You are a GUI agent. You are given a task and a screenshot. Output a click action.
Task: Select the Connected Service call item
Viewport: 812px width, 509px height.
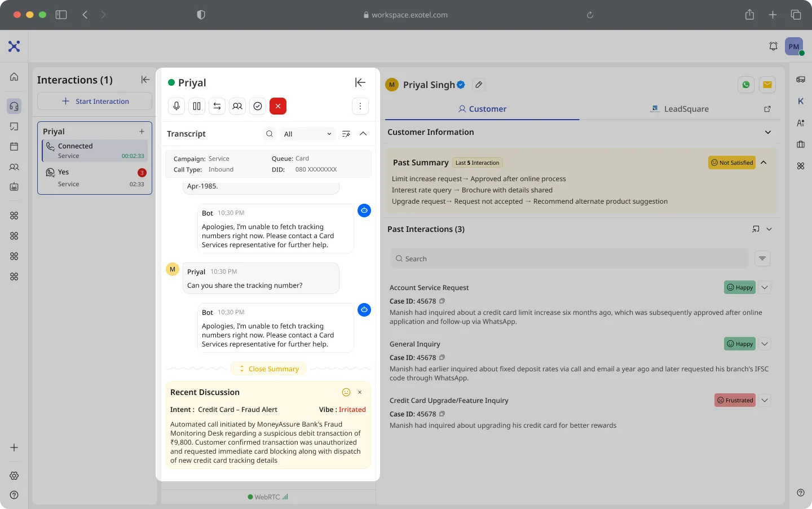95,151
